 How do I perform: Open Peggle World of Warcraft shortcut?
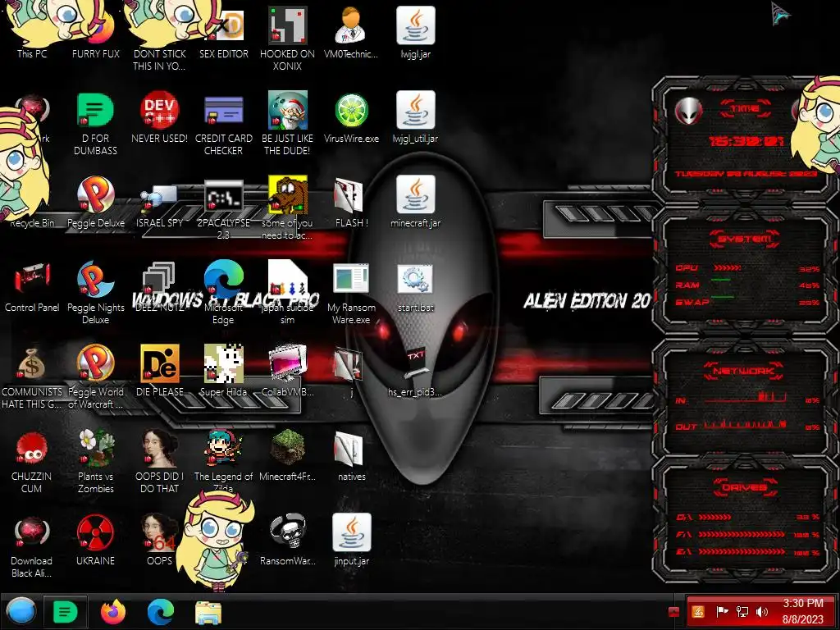[95, 363]
